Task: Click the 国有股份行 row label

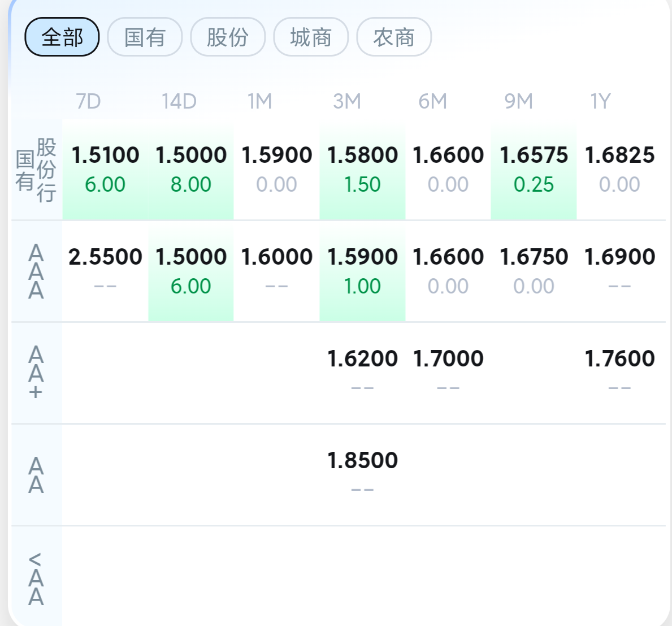Action: click(36, 170)
